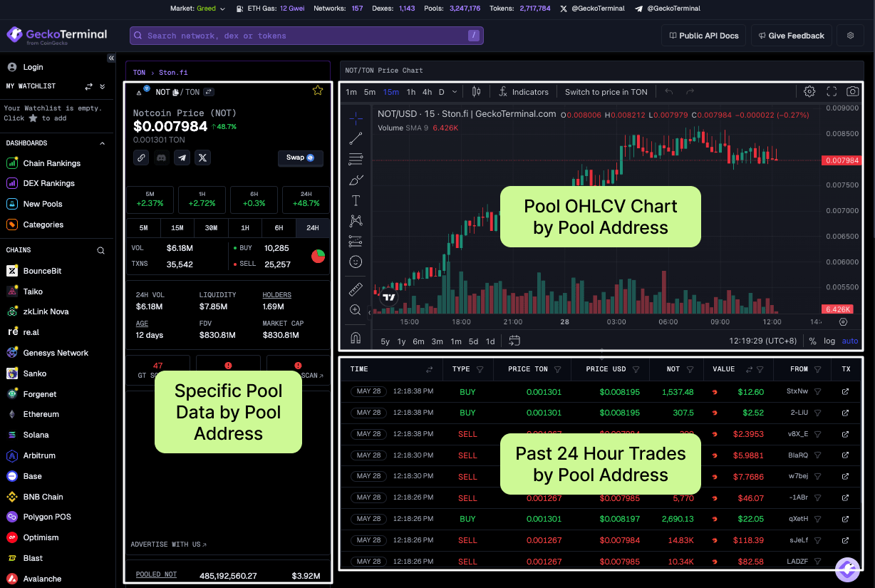Select the trend line drawing tool
875x588 pixels.
pyautogui.click(x=356, y=138)
